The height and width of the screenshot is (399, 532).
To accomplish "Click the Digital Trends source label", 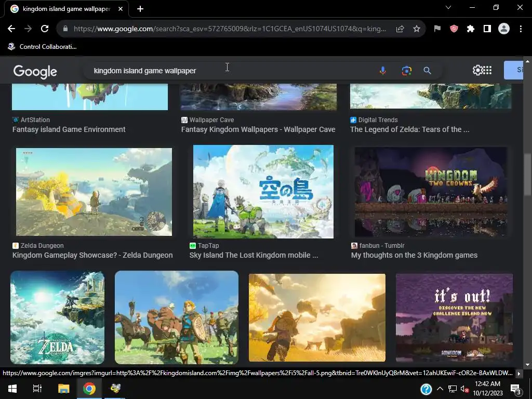I will pyautogui.click(x=378, y=120).
